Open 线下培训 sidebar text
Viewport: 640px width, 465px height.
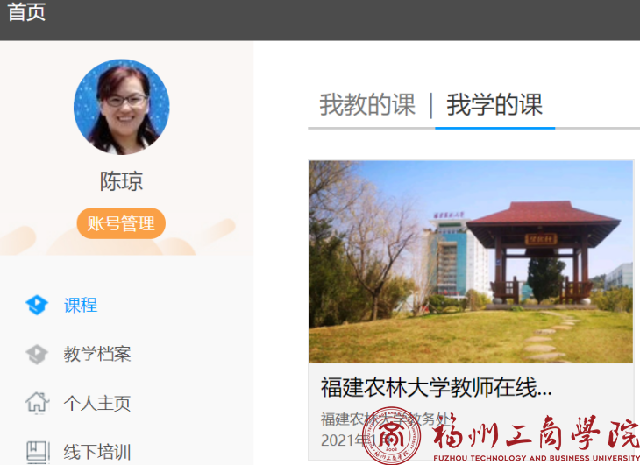pos(98,452)
